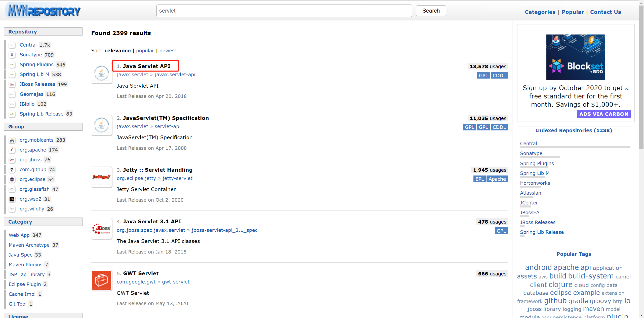Click the Apache license tag on Jetty
The image size is (644, 318).
pos(497,179)
